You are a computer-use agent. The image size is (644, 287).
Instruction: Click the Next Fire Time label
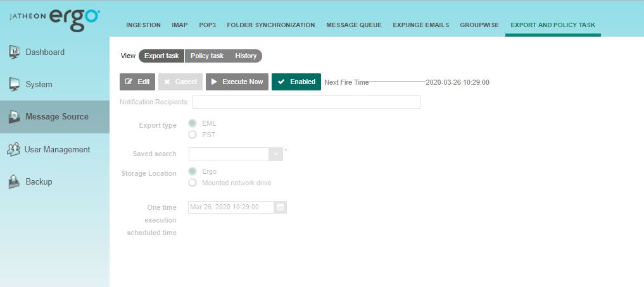[x=346, y=82]
